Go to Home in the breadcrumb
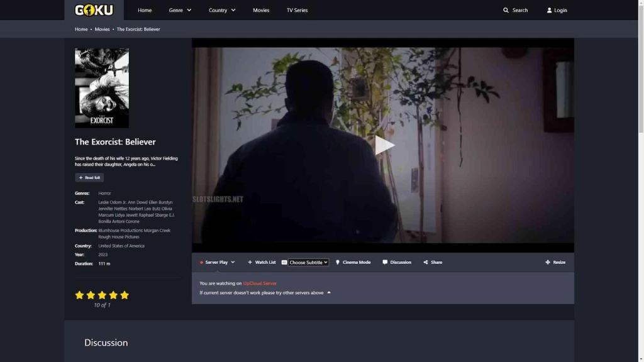The height and width of the screenshot is (362, 644). pos(81,29)
